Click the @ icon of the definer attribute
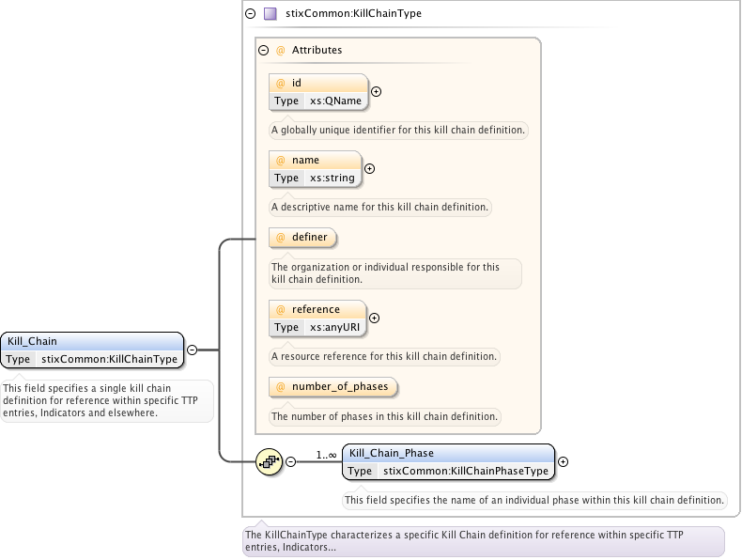The image size is (742, 560). point(280,237)
